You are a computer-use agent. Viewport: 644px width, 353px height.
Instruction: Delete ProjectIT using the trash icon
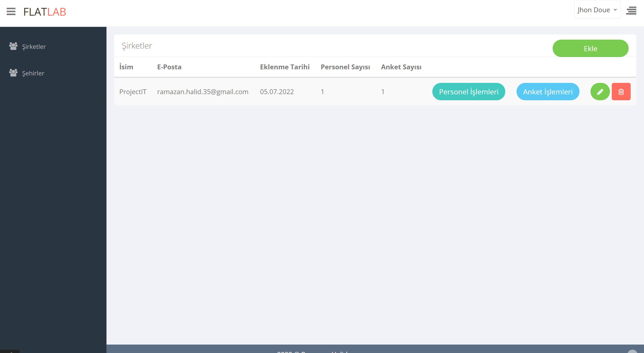coord(621,91)
